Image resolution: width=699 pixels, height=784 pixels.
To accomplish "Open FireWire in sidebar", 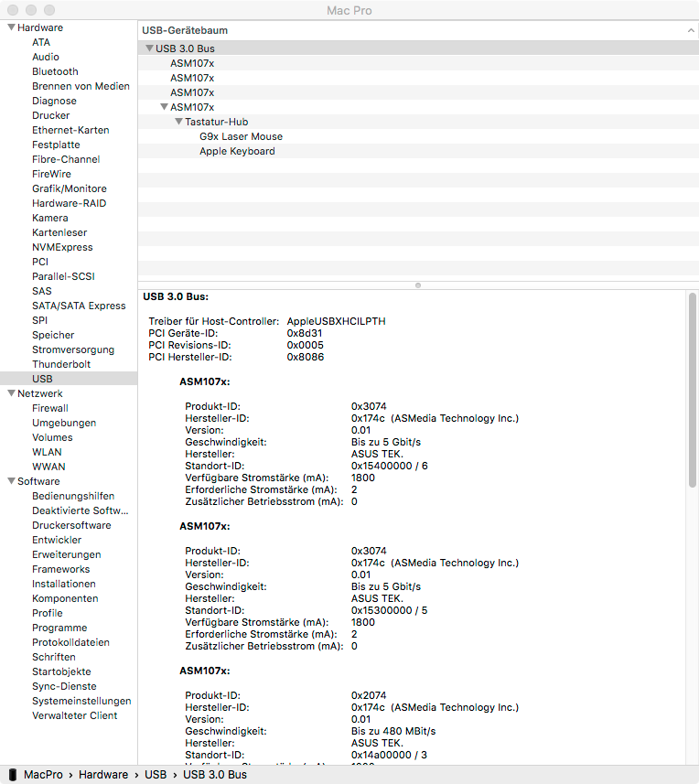I will click(x=51, y=174).
